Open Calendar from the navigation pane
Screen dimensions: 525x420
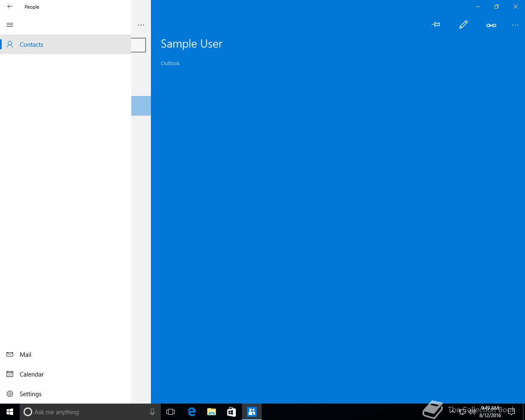tap(66, 374)
